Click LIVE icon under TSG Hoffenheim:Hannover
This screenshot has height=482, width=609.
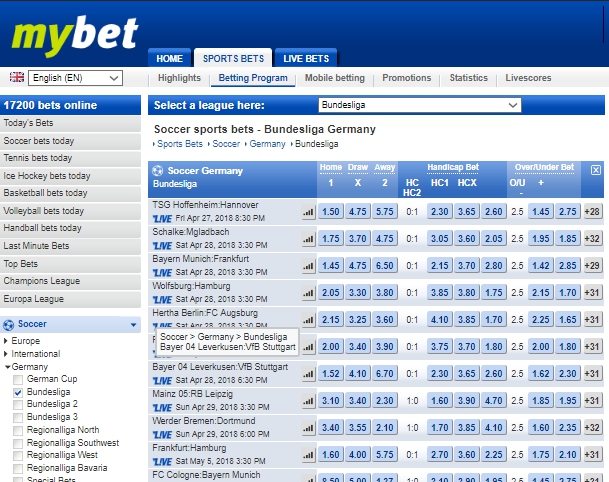coord(162,219)
